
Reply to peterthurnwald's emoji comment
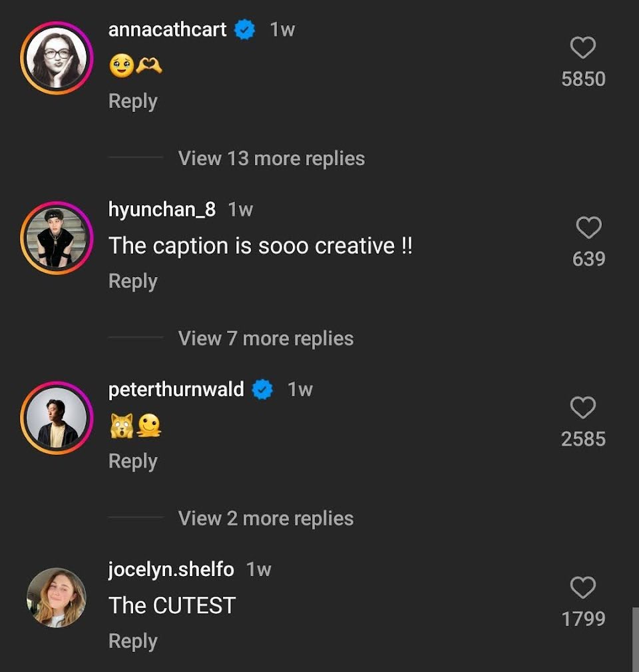click(x=132, y=461)
